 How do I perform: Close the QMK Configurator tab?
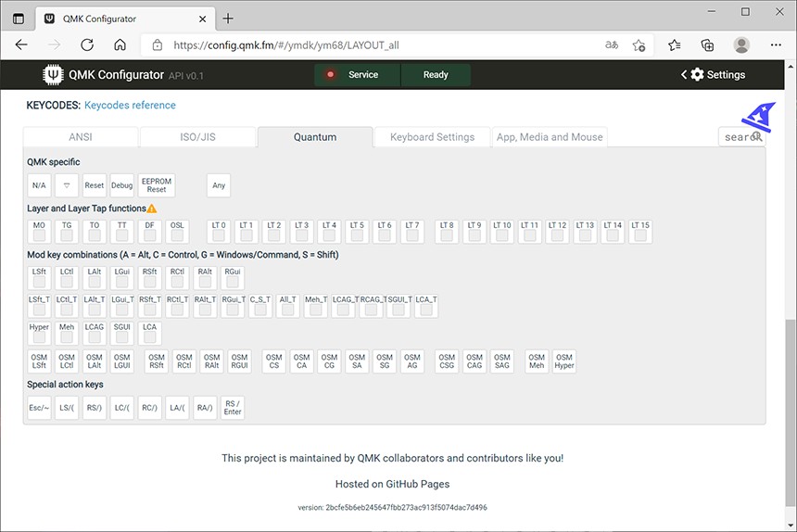click(202, 19)
